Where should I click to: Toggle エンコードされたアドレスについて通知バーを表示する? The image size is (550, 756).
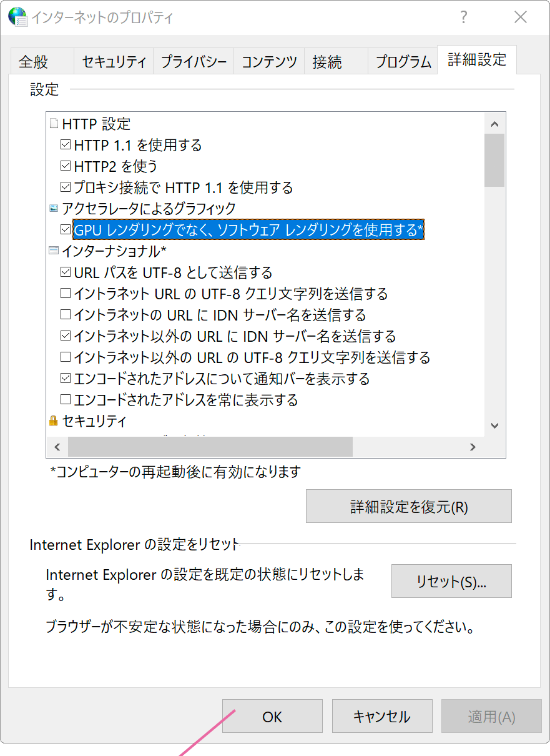pyautogui.click(x=66, y=378)
